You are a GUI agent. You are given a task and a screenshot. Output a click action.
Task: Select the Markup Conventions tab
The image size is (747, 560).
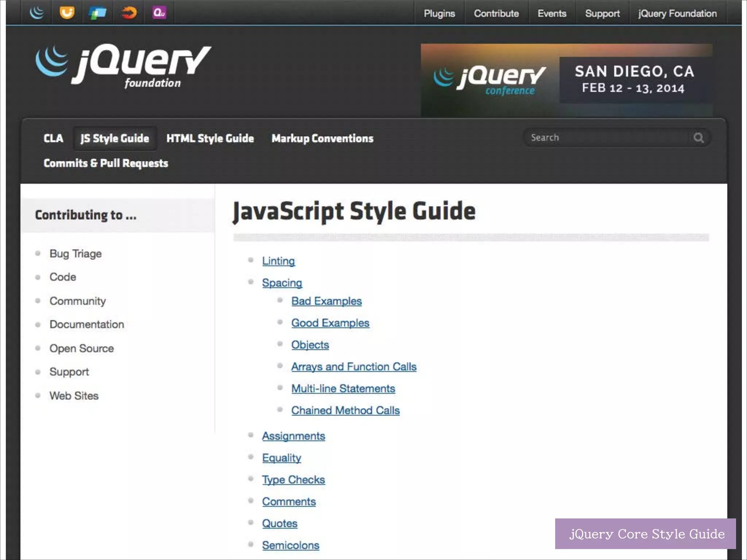pyautogui.click(x=322, y=139)
